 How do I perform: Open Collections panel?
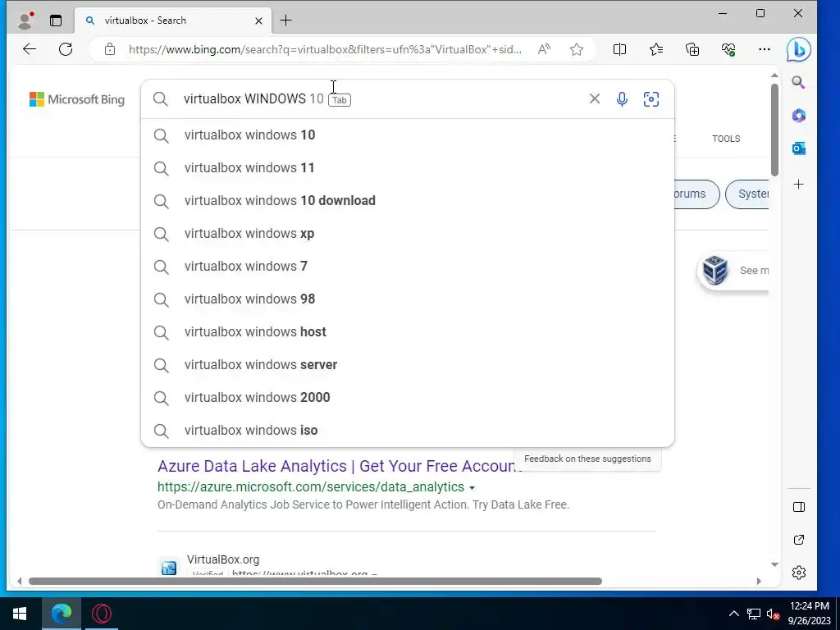click(x=692, y=49)
